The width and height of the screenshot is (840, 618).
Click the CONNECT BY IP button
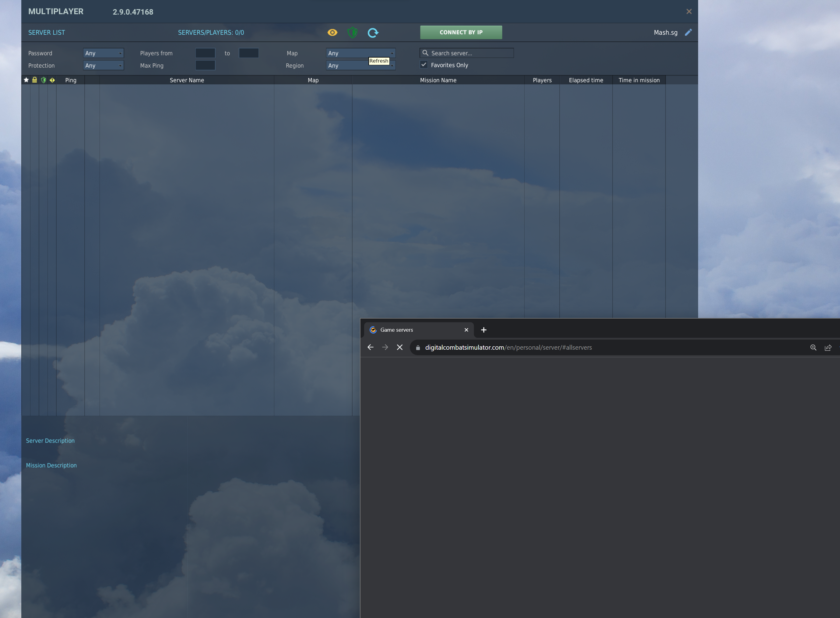coord(461,32)
